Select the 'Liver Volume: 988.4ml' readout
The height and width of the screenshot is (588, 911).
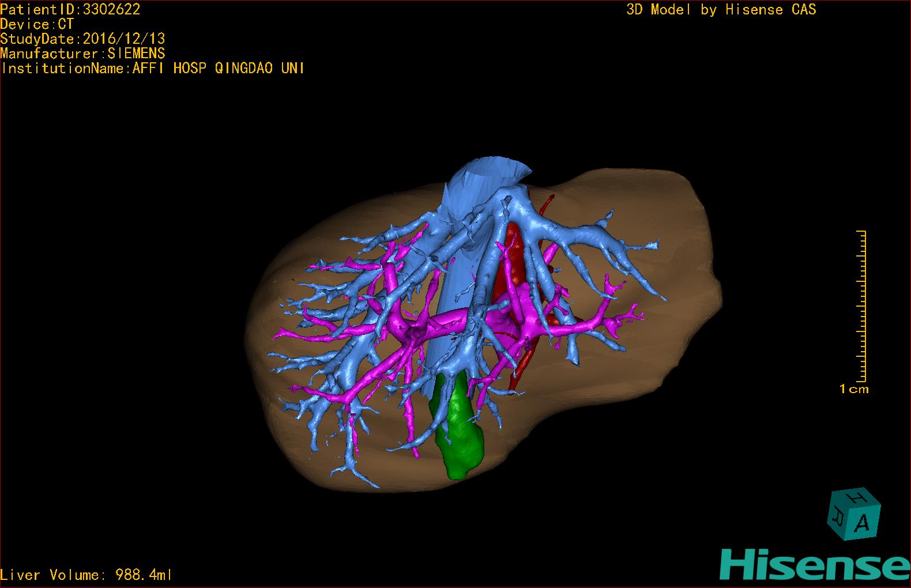(86, 575)
